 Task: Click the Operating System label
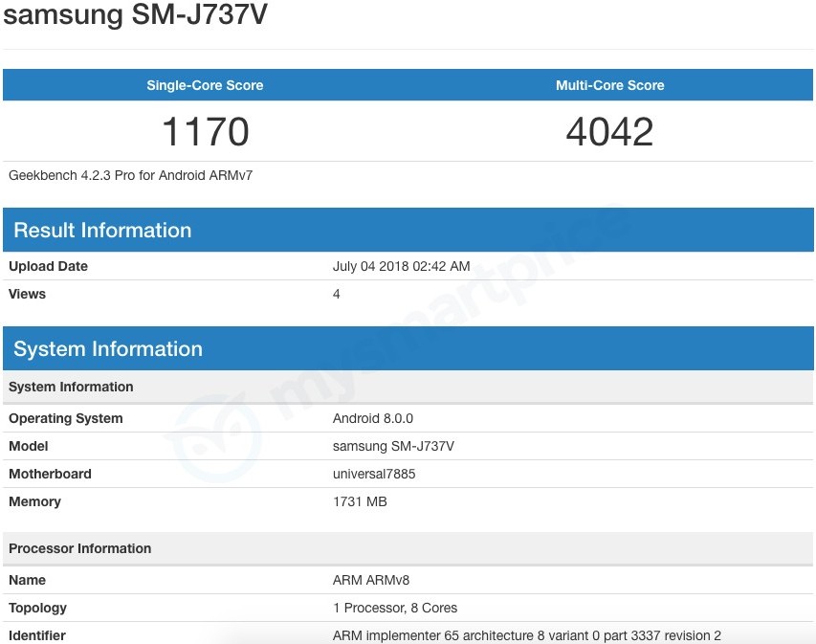[66, 418]
